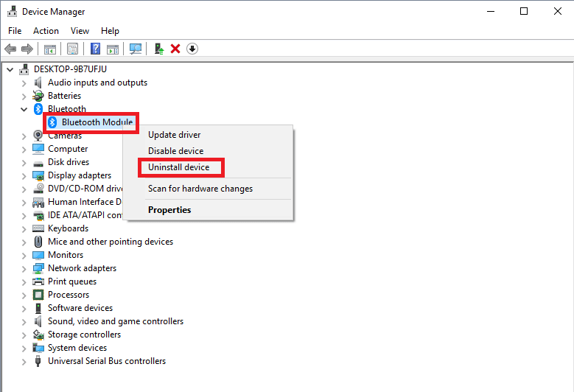The height and width of the screenshot is (392, 574).
Task: Select the Monitors label
Action: [66, 255]
